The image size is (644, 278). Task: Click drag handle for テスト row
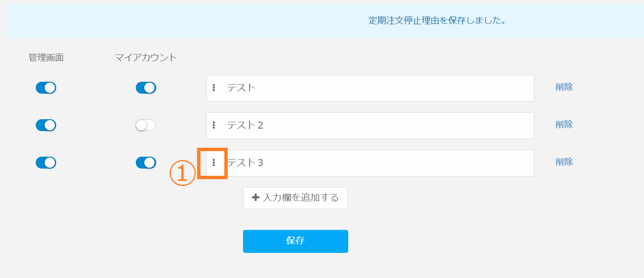click(x=214, y=88)
